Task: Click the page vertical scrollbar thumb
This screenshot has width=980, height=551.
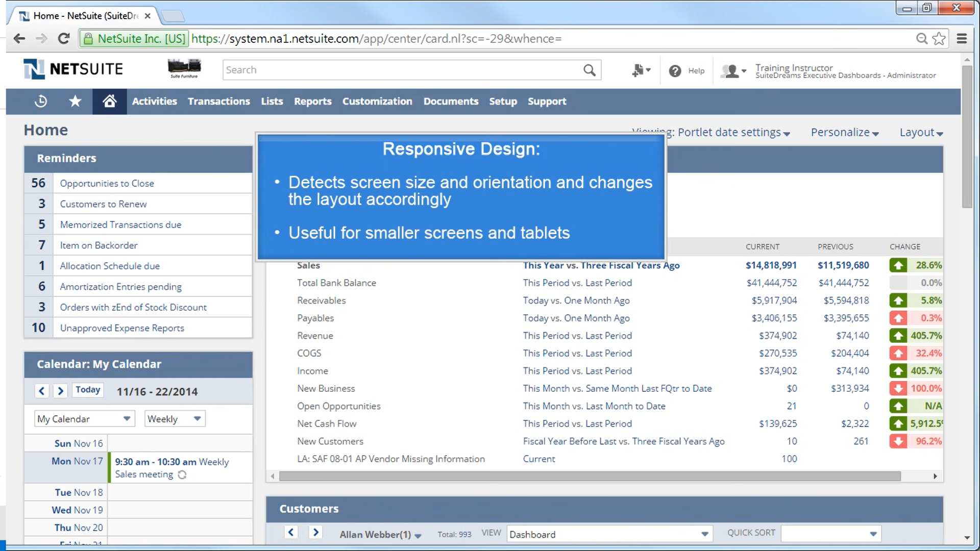Action: pyautogui.click(x=967, y=137)
